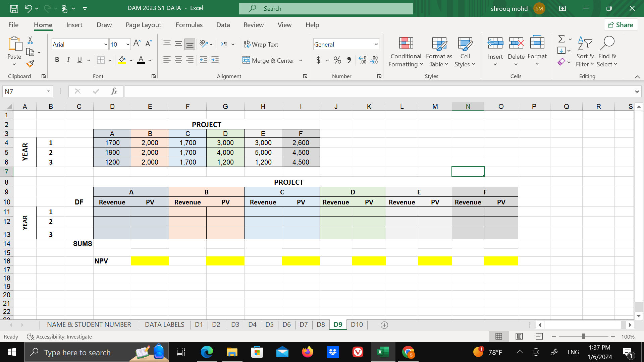Click the Share button
The height and width of the screenshot is (362, 644).
tap(621, 25)
